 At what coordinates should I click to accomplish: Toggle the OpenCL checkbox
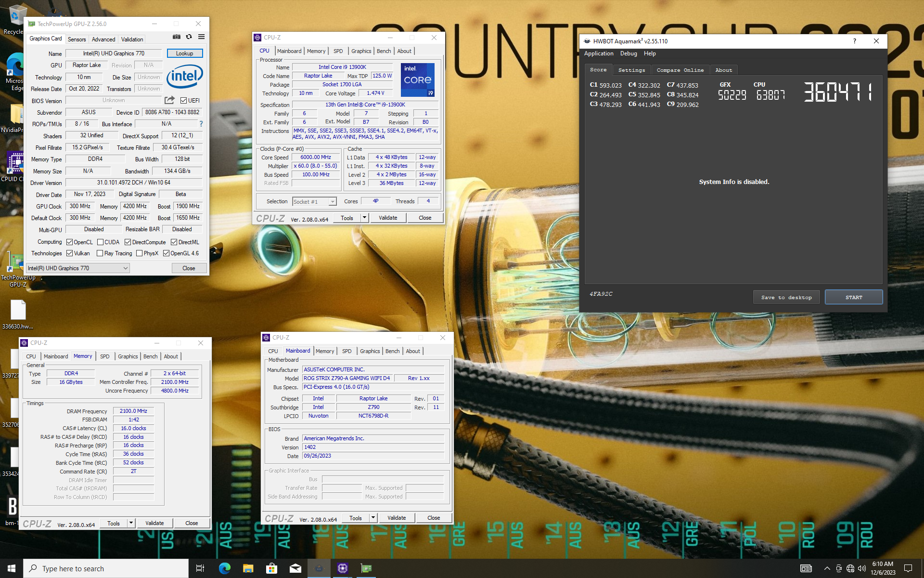[x=69, y=242]
